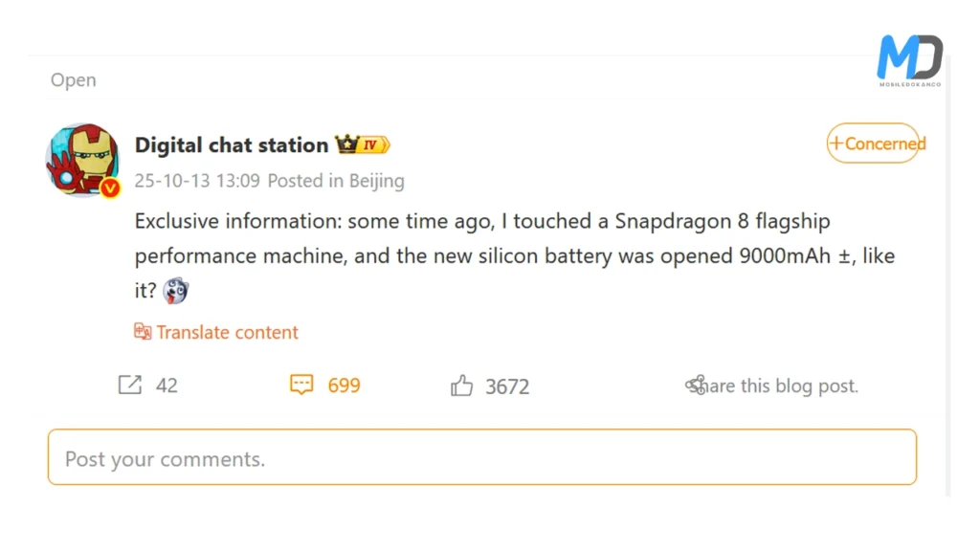Click the comment count 699
This screenshot has width=980, height=551.
point(344,386)
